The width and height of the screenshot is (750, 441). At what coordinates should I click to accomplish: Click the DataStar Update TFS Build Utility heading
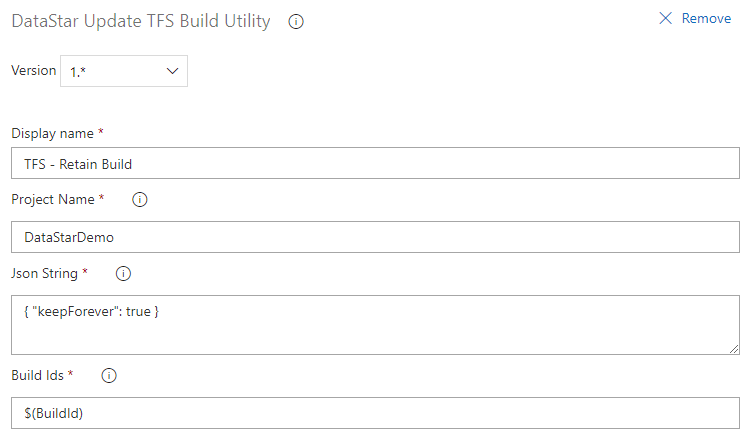coord(141,21)
